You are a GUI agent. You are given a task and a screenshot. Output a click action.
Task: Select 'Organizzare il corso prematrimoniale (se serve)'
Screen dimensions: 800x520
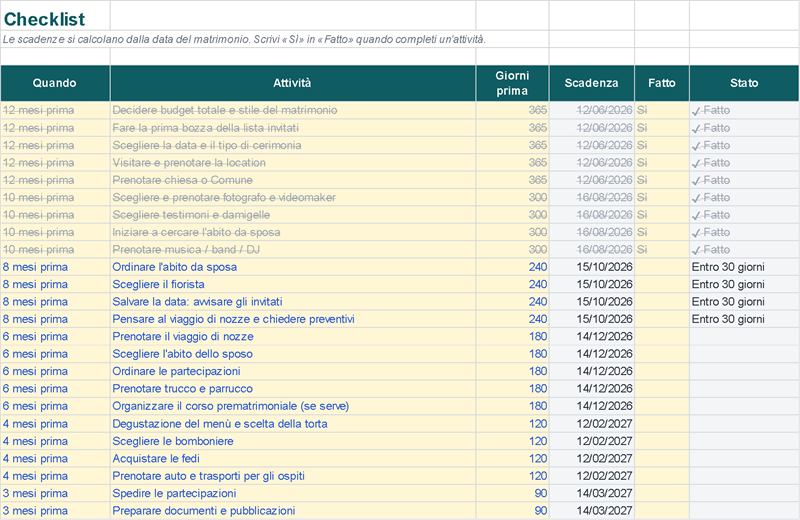click(x=293, y=406)
